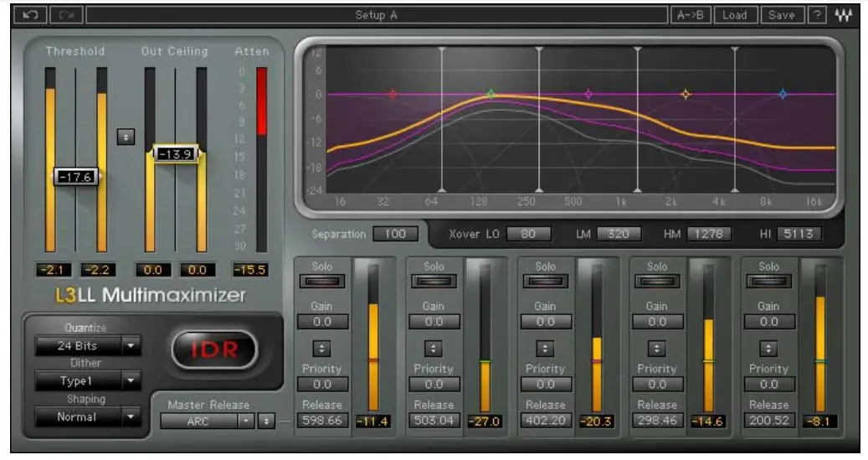Solo the band with release 298.46
868x460 pixels.
(658, 282)
